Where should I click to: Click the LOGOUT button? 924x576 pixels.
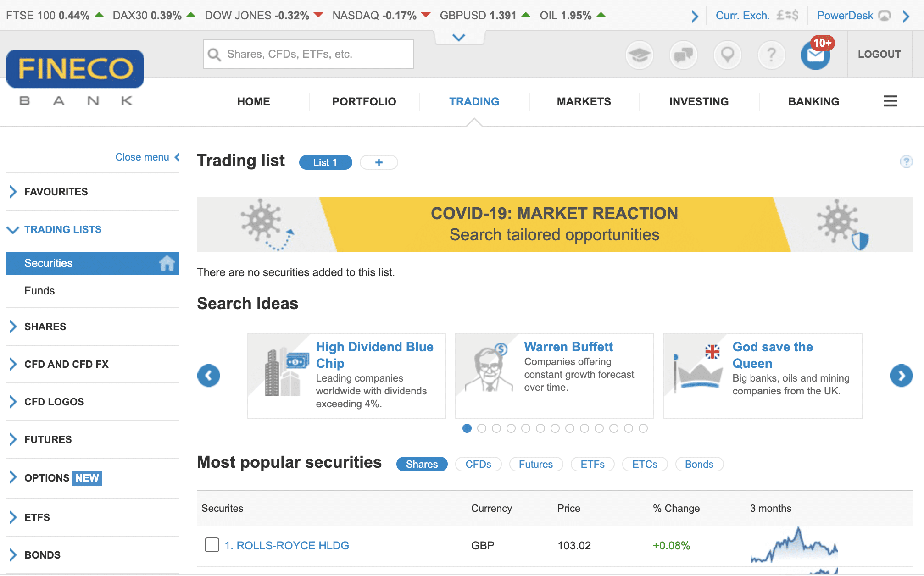(x=879, y=54)
